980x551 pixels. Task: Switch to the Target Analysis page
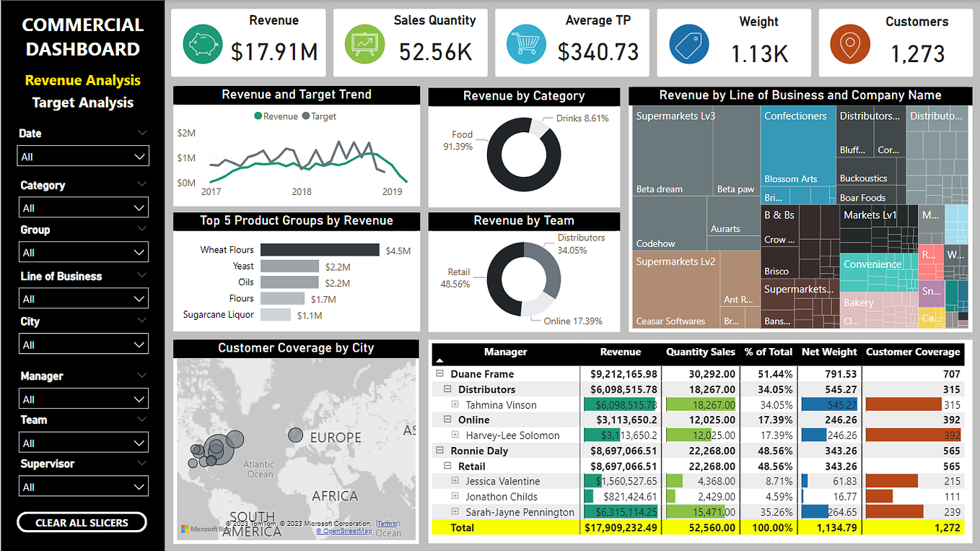pos(82,102)
